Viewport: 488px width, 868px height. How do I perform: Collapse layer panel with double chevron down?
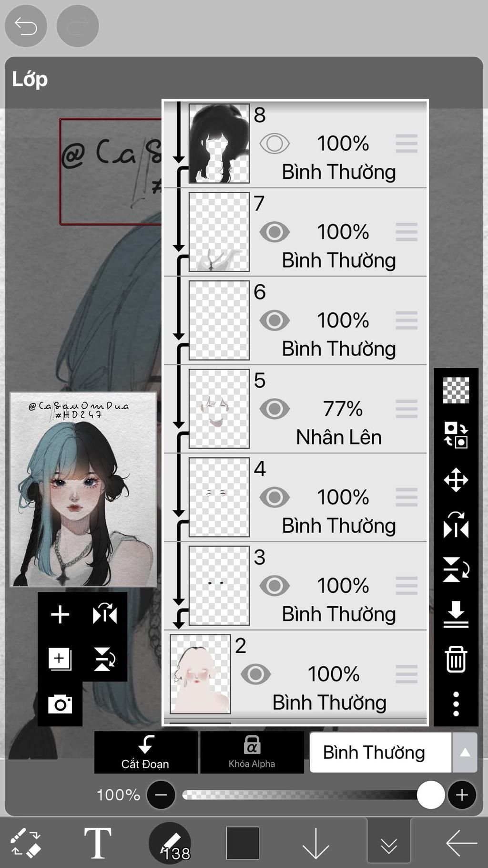[389, 843]
